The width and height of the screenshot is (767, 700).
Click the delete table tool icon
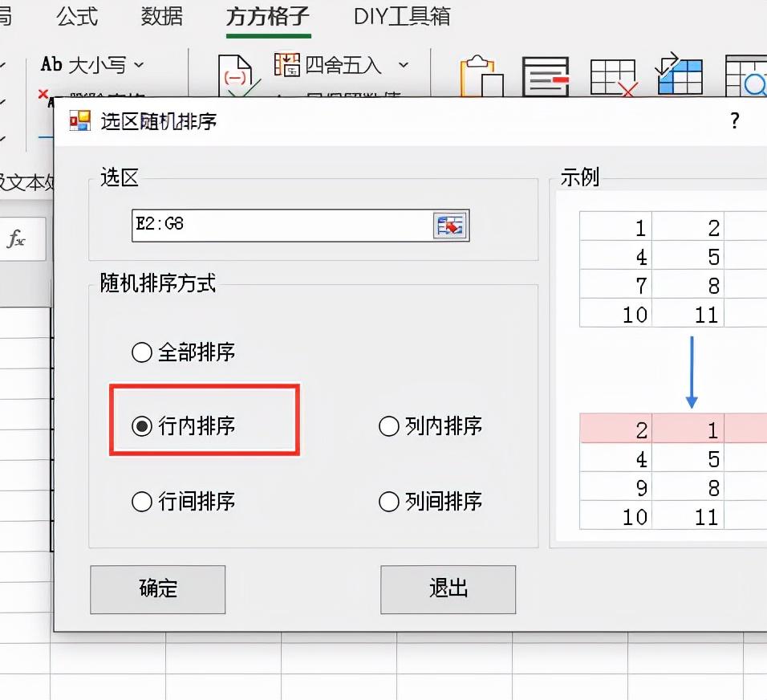(x=614, y=76)
